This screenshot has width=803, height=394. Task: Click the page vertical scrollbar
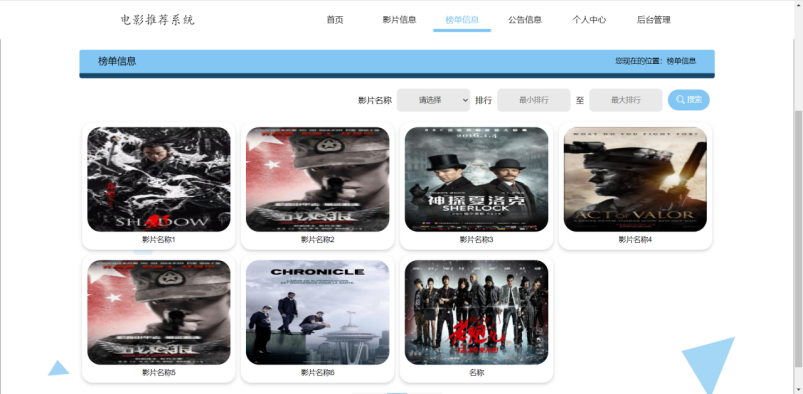point(798,238)
